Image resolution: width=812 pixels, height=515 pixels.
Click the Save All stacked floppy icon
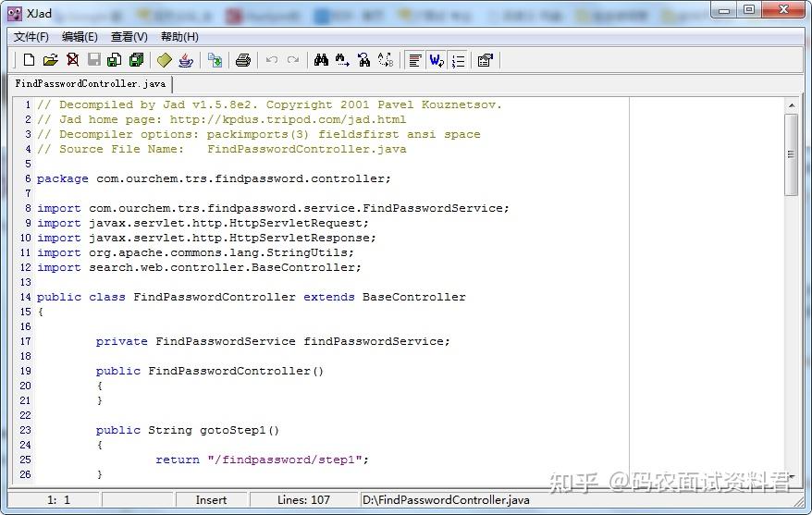[x=137, y=60]
